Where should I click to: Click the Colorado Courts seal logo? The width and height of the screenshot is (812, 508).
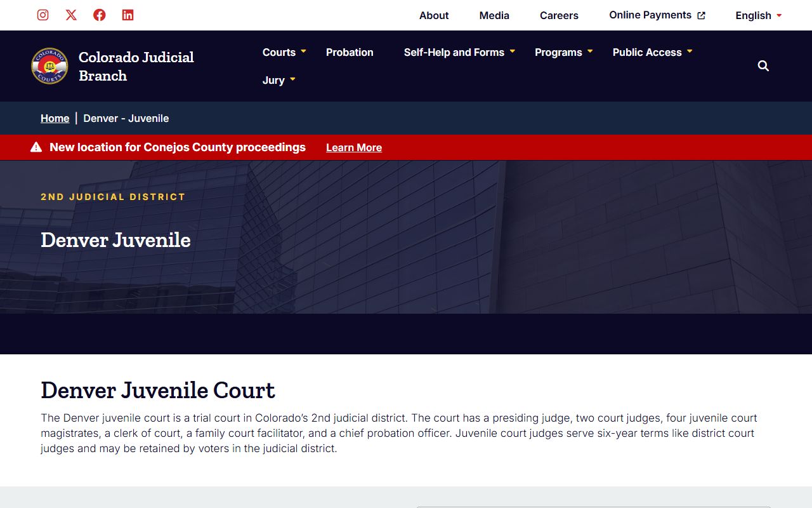(x=49, y=66)
